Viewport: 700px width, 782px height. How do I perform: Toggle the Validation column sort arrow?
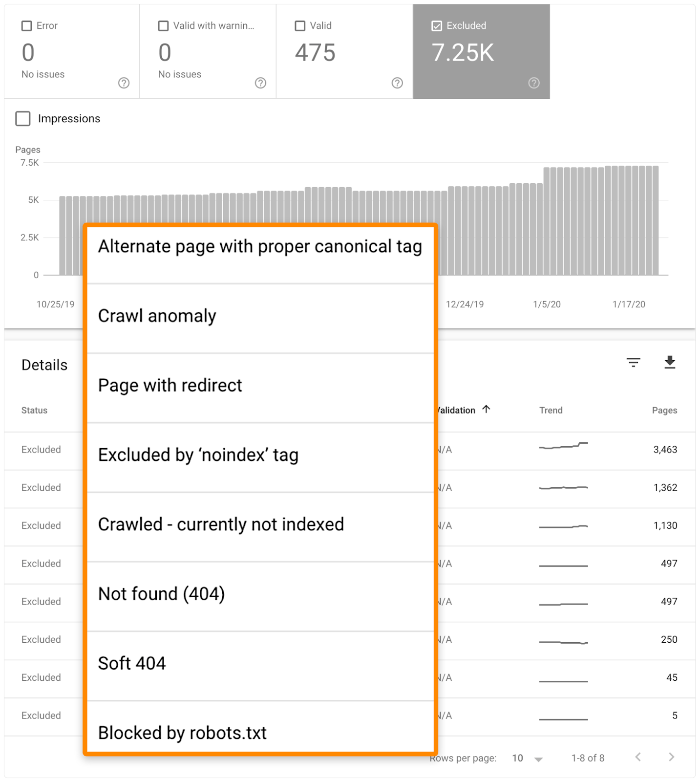tap(487, 410)
